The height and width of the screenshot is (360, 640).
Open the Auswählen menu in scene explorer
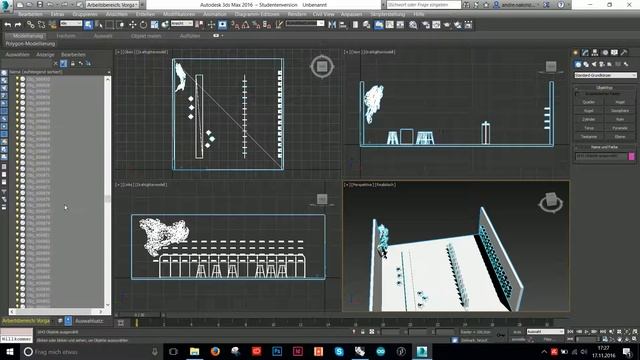(17, 54)
